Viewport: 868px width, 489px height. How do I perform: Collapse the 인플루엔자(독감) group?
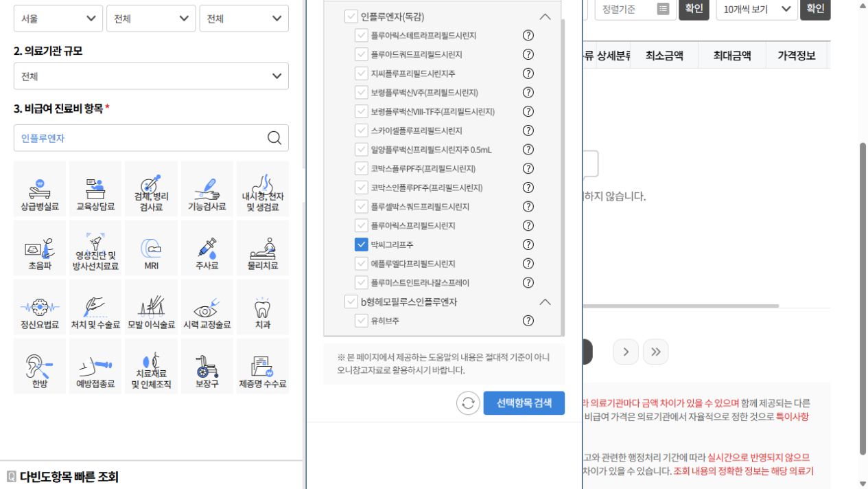click(545, 17)
